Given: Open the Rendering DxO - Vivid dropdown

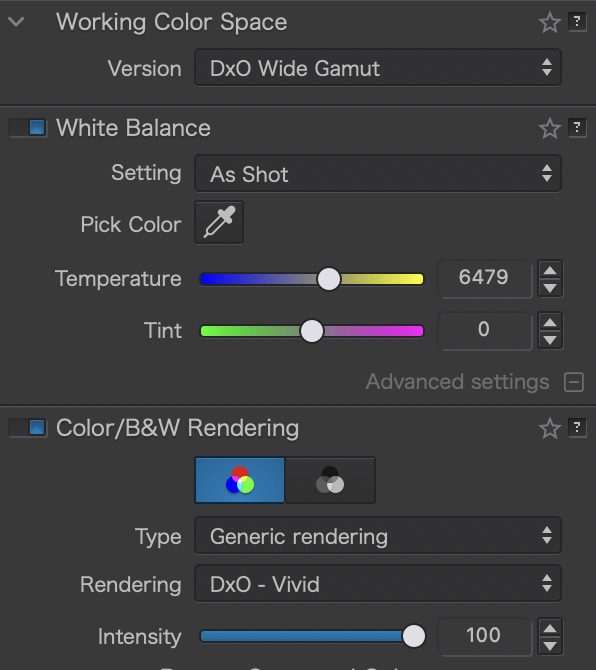Looking at the screenshot, I should pyautogui.click(x=378, y=584).
